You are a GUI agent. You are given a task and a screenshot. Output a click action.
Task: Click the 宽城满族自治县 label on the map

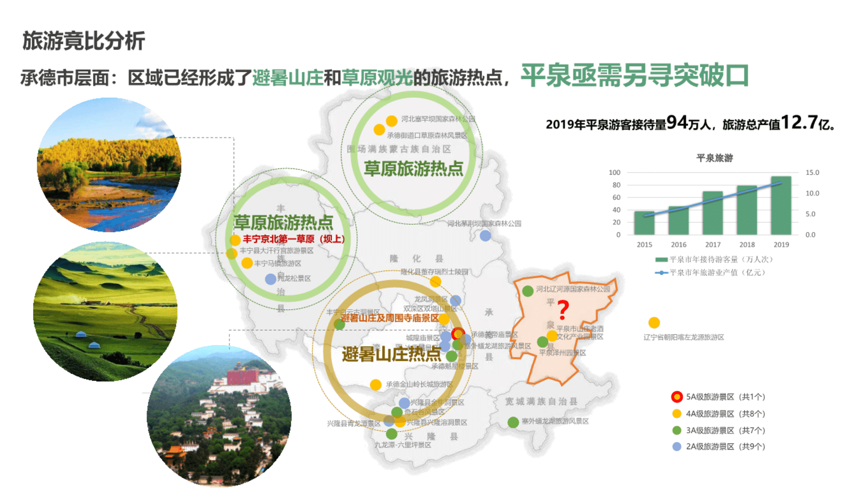pyautogui.click(x=541, y=401)
